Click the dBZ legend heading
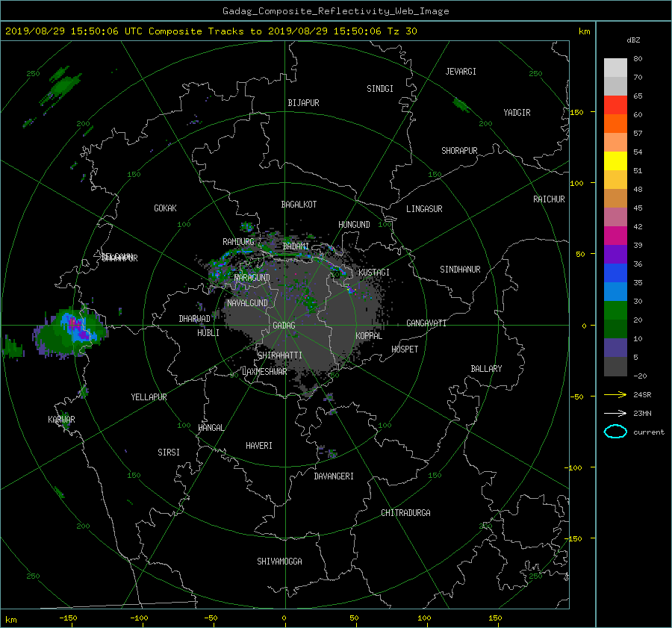 [x=633, y=40]
